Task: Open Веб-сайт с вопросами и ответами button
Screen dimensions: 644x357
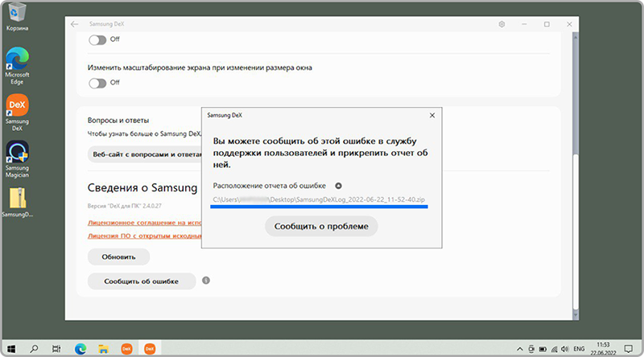Action: click(x=145, y=154)
